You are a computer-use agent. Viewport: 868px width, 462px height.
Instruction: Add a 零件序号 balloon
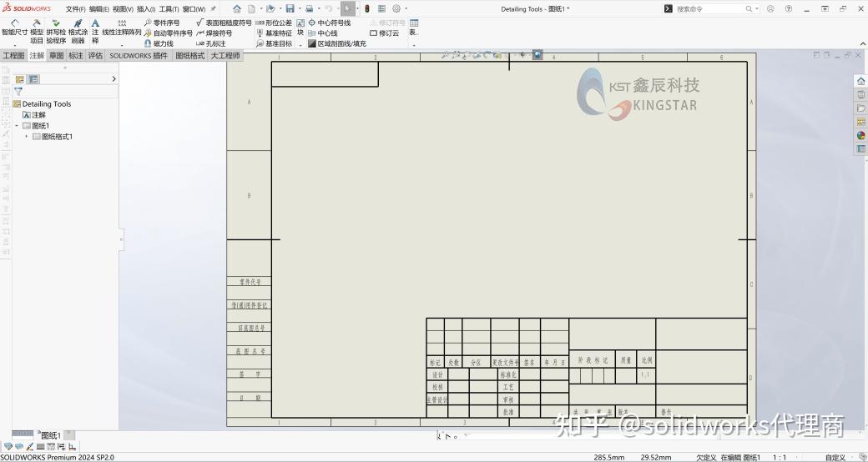pyautogui.click(x=162, y=23)
